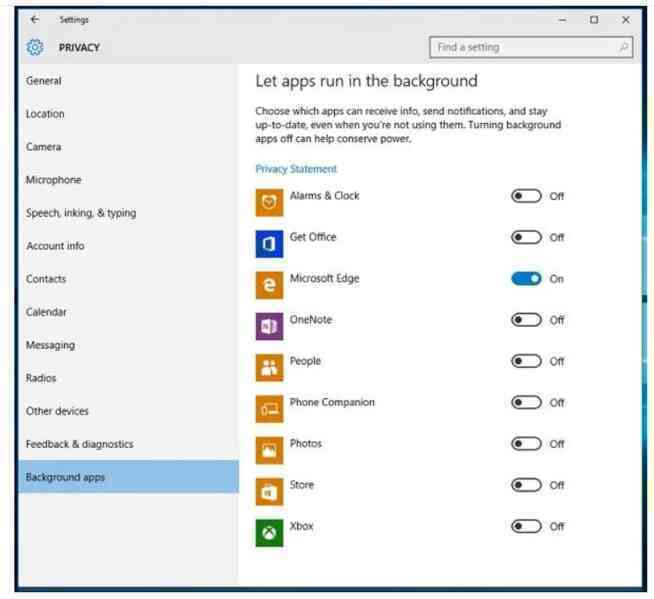
Task: Select Location in the sidebar
Action: pos(128,114)
